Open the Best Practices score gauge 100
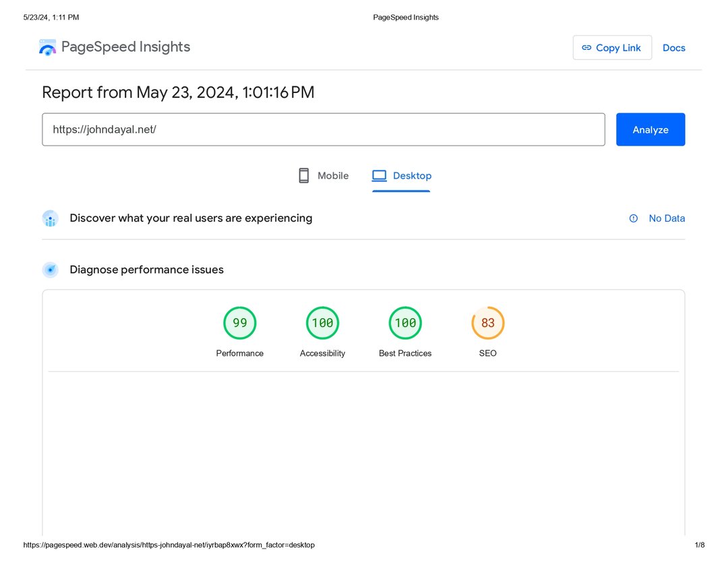The image size is (728, 562). coord(405,323)
